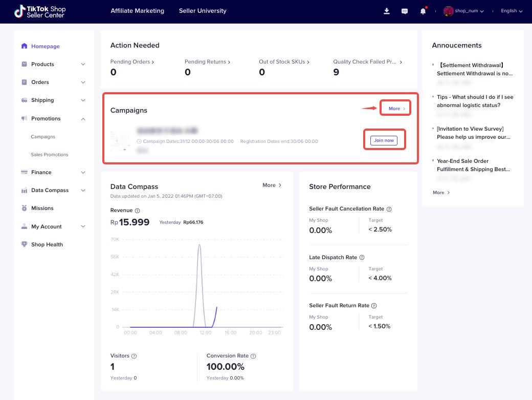532x400 pixels.
Task: Click the Revenue info help icon
Action: click(x=137, y=210)
